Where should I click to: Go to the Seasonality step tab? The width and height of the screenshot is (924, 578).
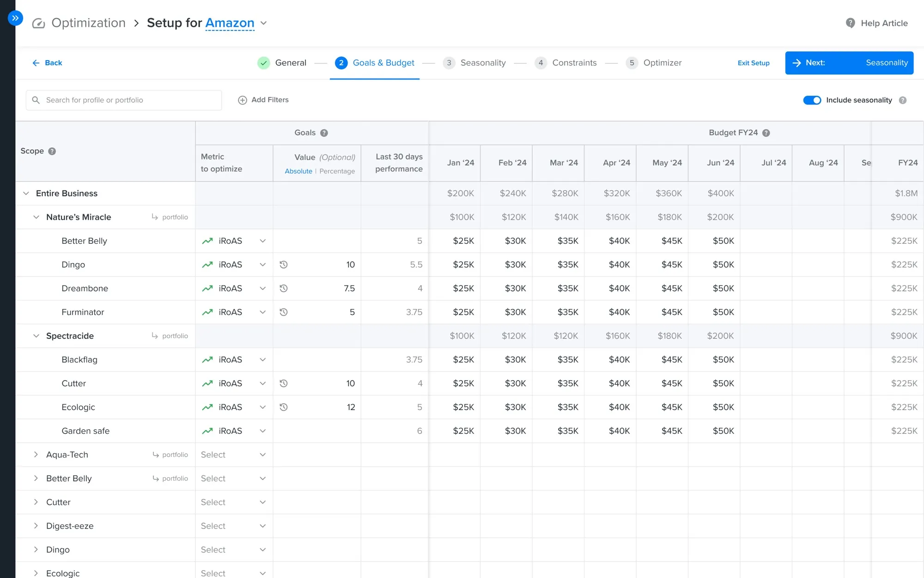click(474, 63)
